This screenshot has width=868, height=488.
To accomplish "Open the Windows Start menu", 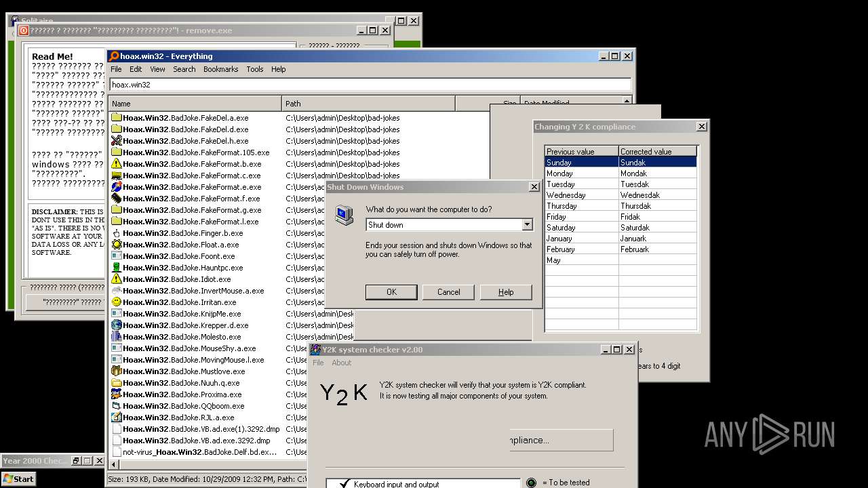I will pyautogui.click(x=19, y=479).
